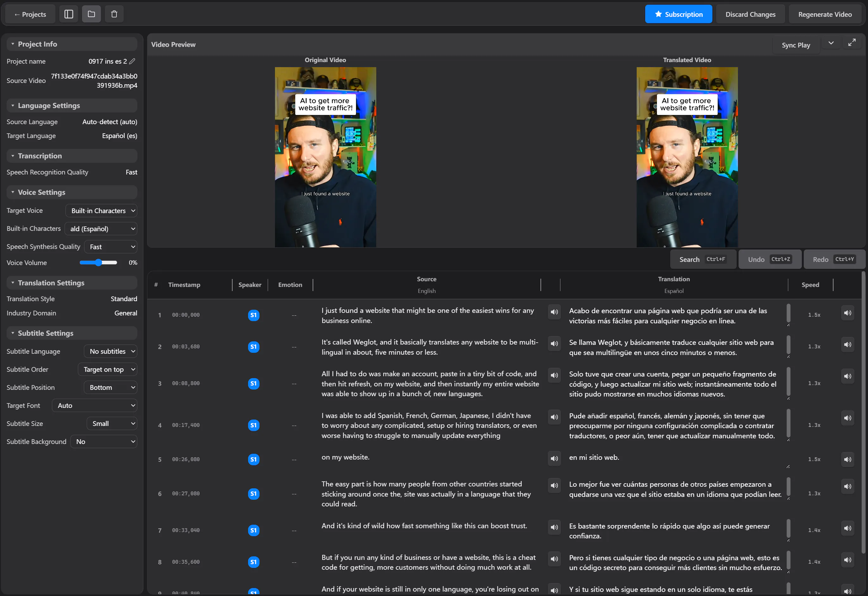Viewport: 868px width, 596px height.
Task: Go back to Projects
Action: [30, 14]
